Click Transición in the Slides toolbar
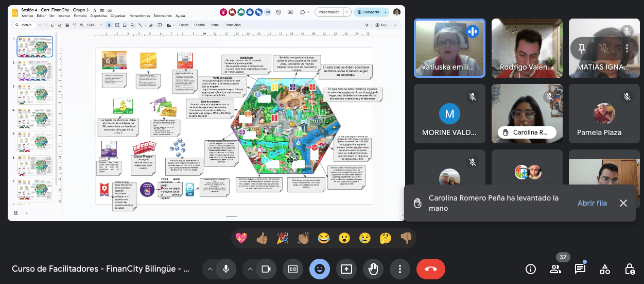This screenshot has height=284, width=644. (x=233, y=25)
